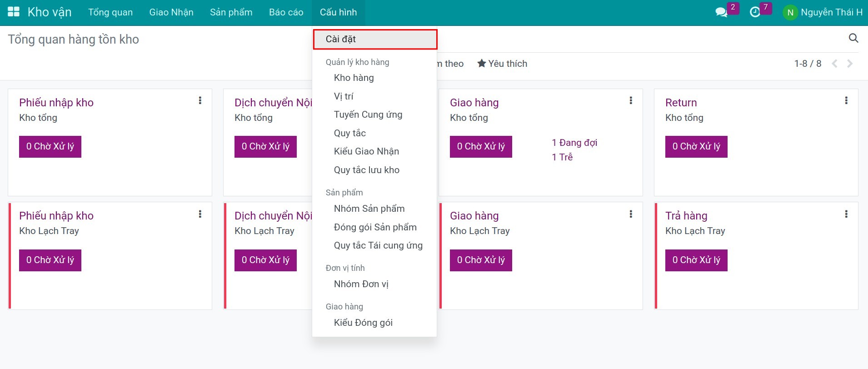
Task: Open the activities clock icon
Action: pos(755,12)
